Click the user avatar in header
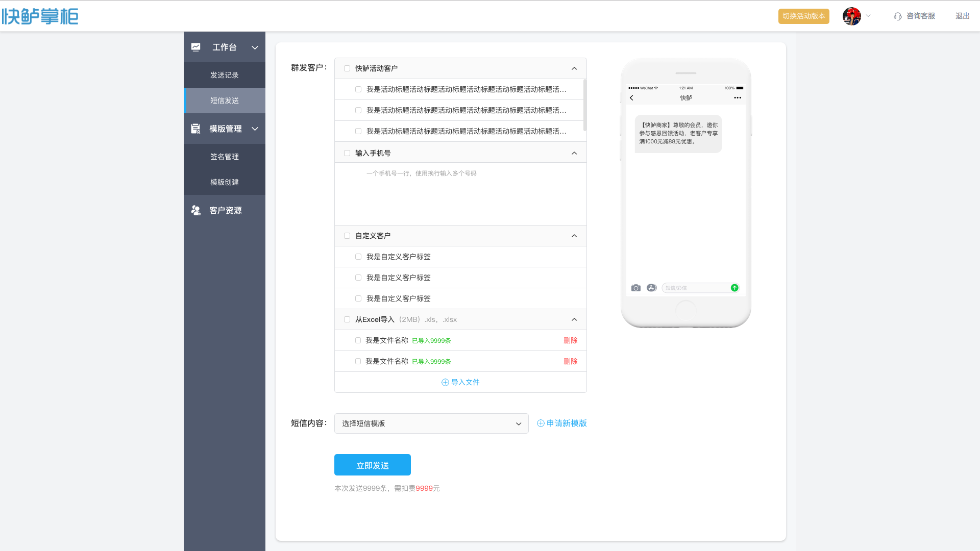 (x=851, y=16)
